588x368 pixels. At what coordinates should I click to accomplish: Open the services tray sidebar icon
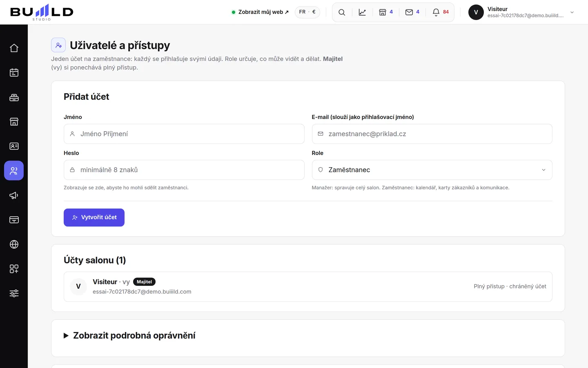click(x=14, y=97)
